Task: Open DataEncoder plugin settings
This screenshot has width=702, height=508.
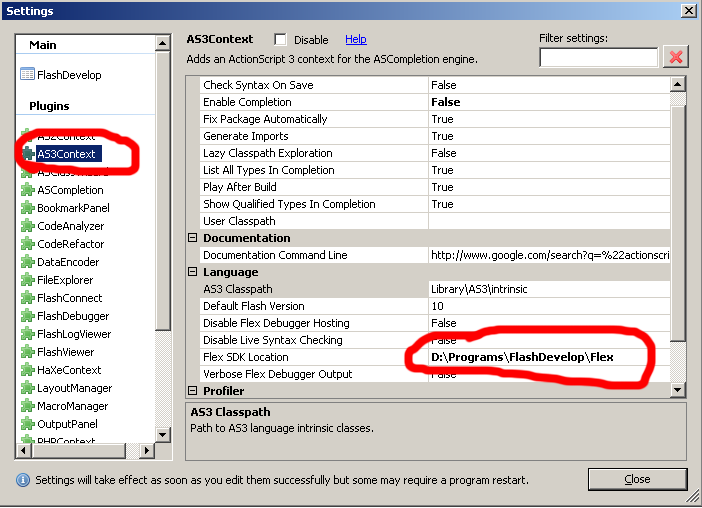Action: click(x=68, y=262)
